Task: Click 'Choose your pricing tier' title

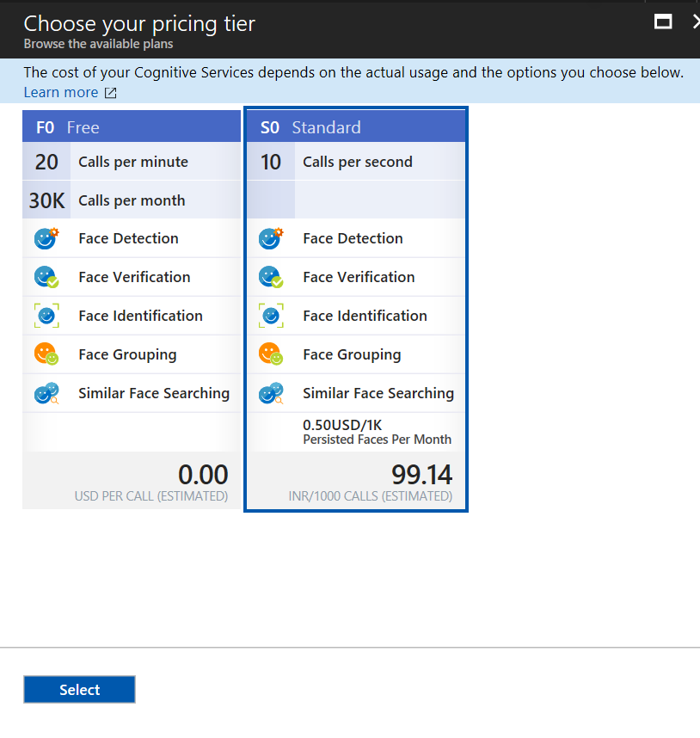Action: (139, 23)
